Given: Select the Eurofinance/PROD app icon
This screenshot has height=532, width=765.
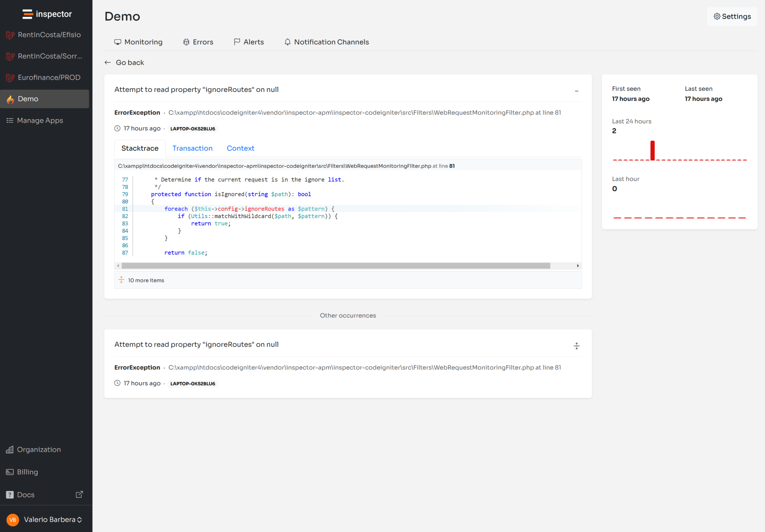Looking at the screenshot, I should [10, 78].
